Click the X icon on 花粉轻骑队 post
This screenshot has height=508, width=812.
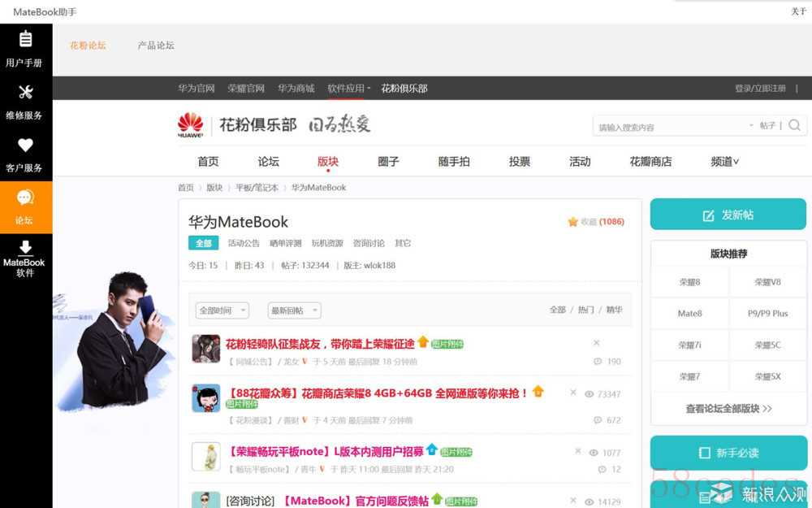coord(597,343)
